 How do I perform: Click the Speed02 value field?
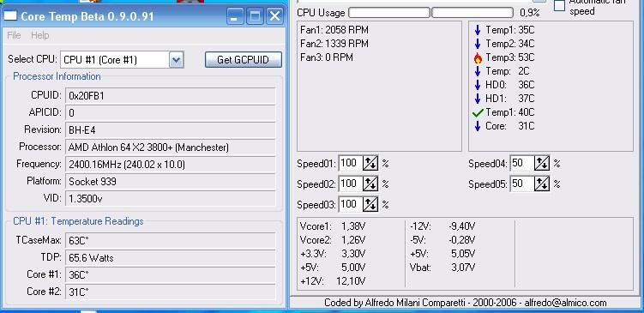pos(351,184)
